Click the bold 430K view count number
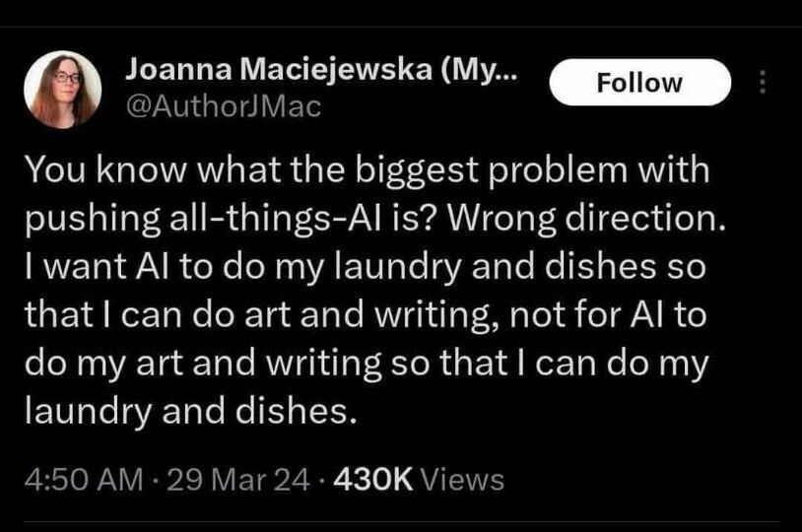 click(x=373, y=480)
